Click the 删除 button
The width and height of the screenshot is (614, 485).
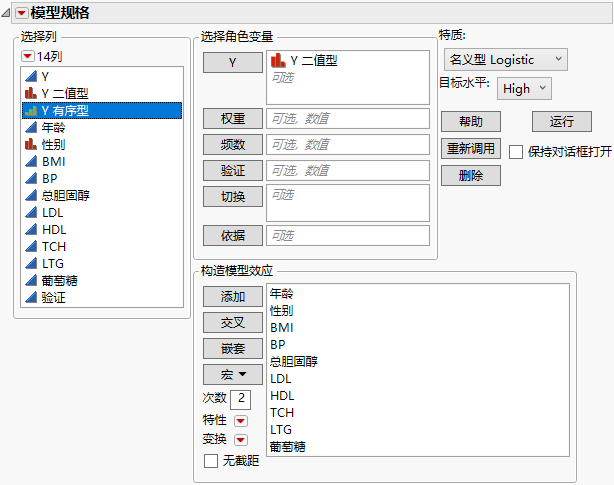tap(471, 175)
